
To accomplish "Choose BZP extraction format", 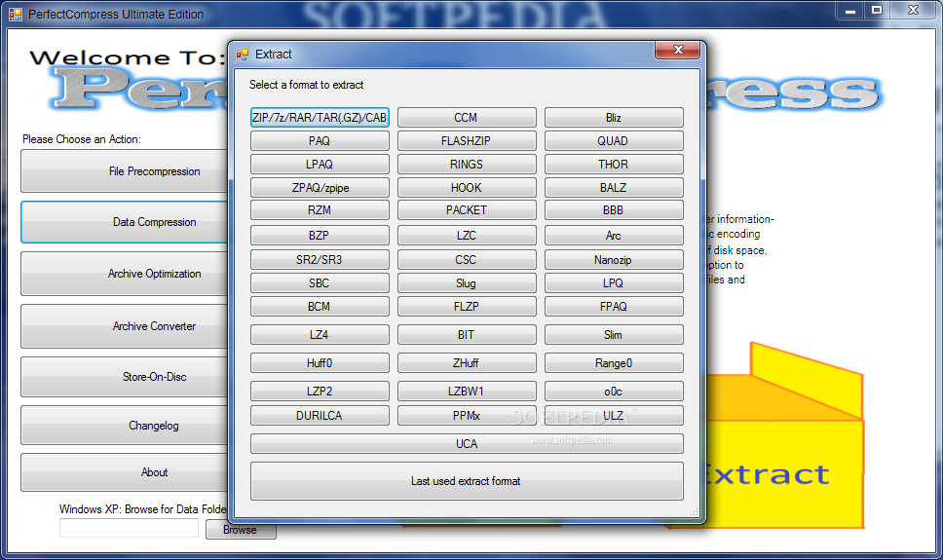I will pos(320,235).
